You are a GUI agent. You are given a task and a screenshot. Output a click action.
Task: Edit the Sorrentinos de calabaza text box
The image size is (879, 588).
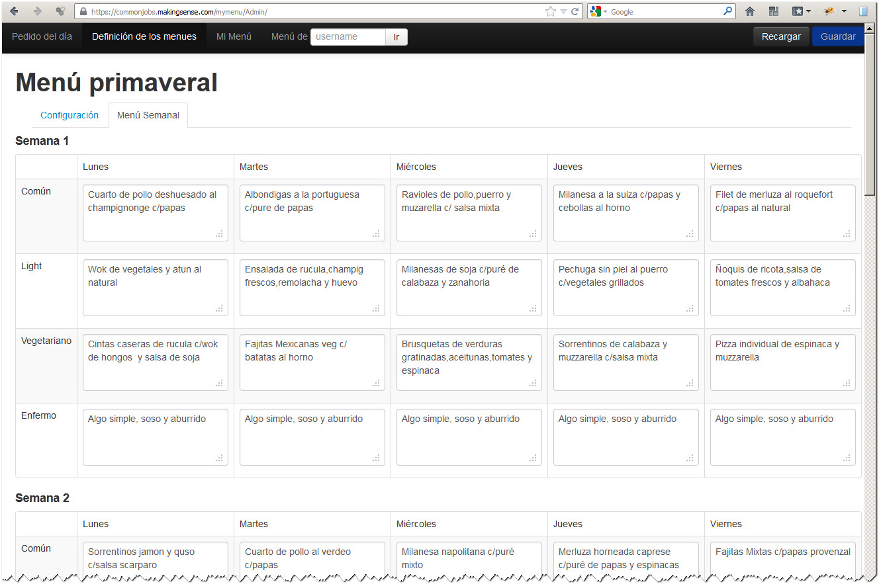pos(625,362)
